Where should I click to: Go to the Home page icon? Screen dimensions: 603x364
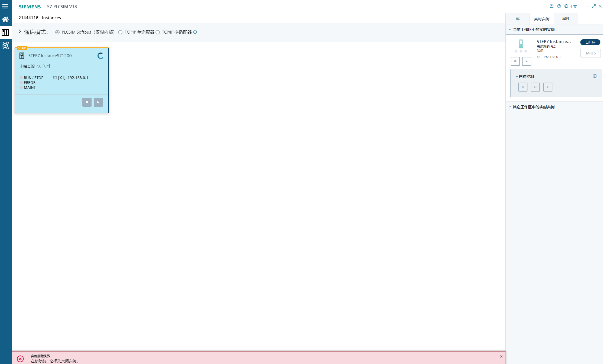pos(5,19)
